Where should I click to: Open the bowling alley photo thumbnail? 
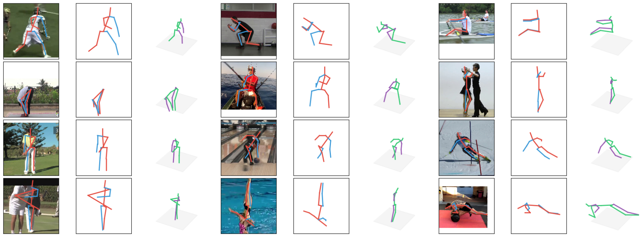(249, 148)
